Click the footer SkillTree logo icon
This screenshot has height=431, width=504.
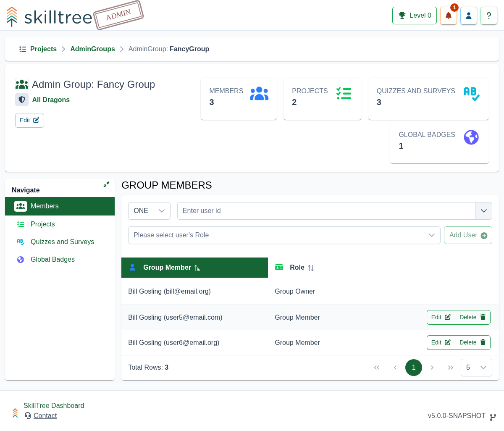point(15,413)
